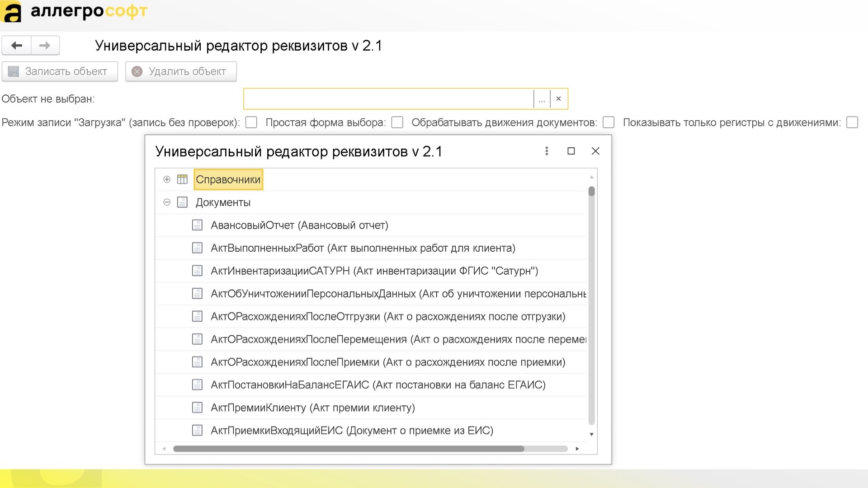
Task: Click the 'Записать объект' save button
Action: (x=60, y=71)
